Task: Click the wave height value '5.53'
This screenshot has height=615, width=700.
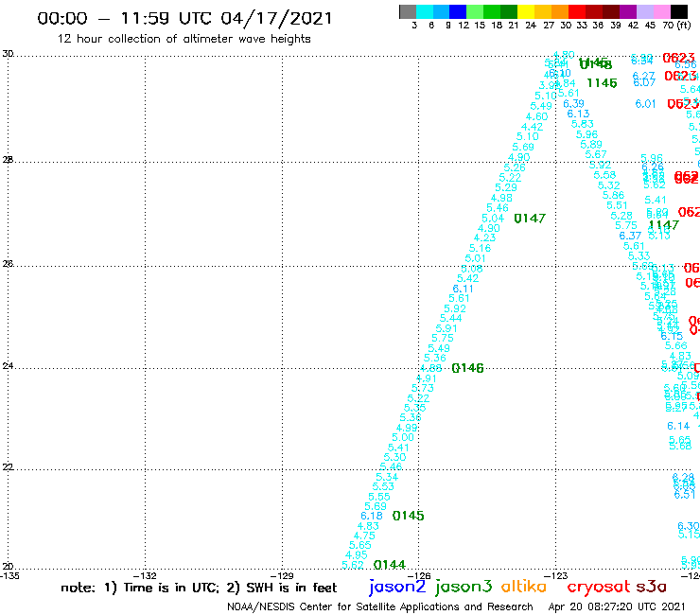Action: click(383, 486)
